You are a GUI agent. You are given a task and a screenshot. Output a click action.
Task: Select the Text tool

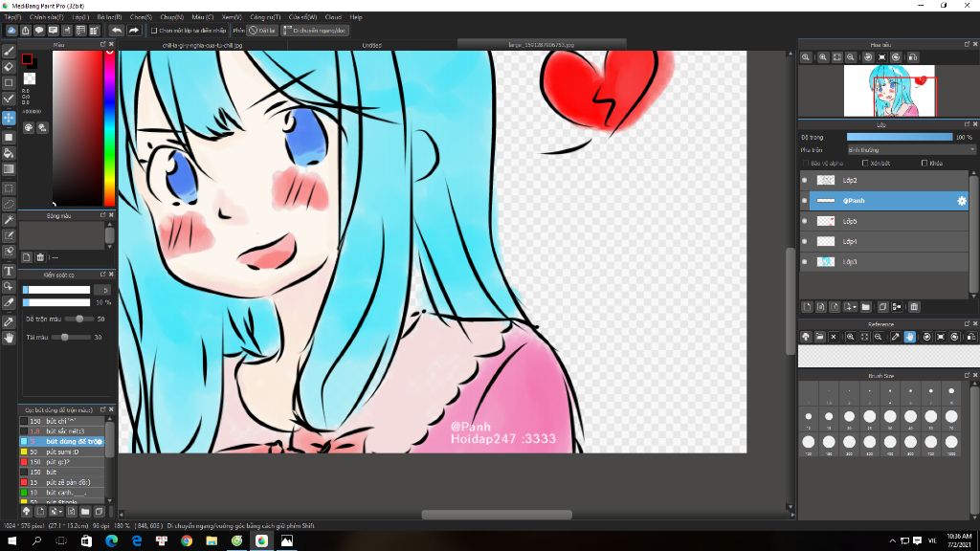click(9, 271)
